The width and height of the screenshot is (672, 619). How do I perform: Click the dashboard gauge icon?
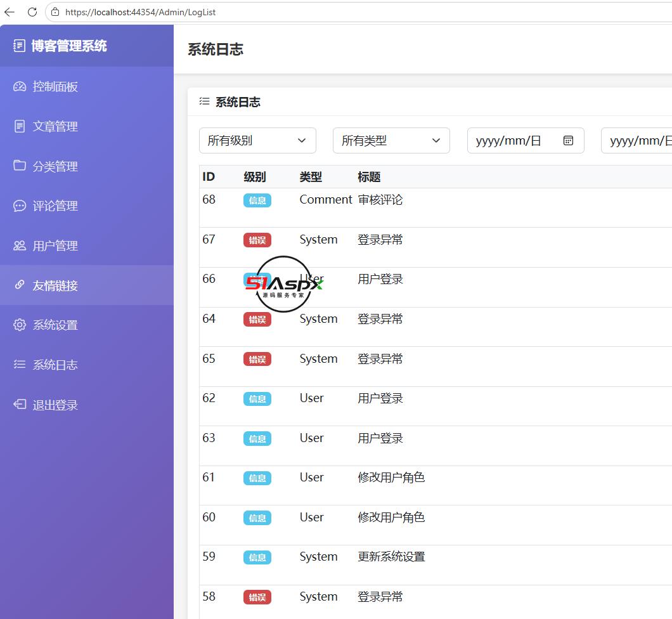click(x=20, y=87)
